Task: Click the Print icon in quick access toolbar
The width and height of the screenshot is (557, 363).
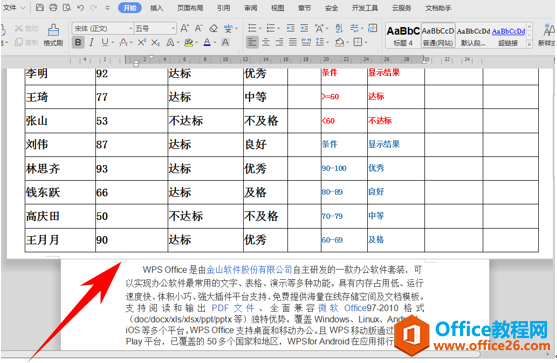Action: click(53, 7)
